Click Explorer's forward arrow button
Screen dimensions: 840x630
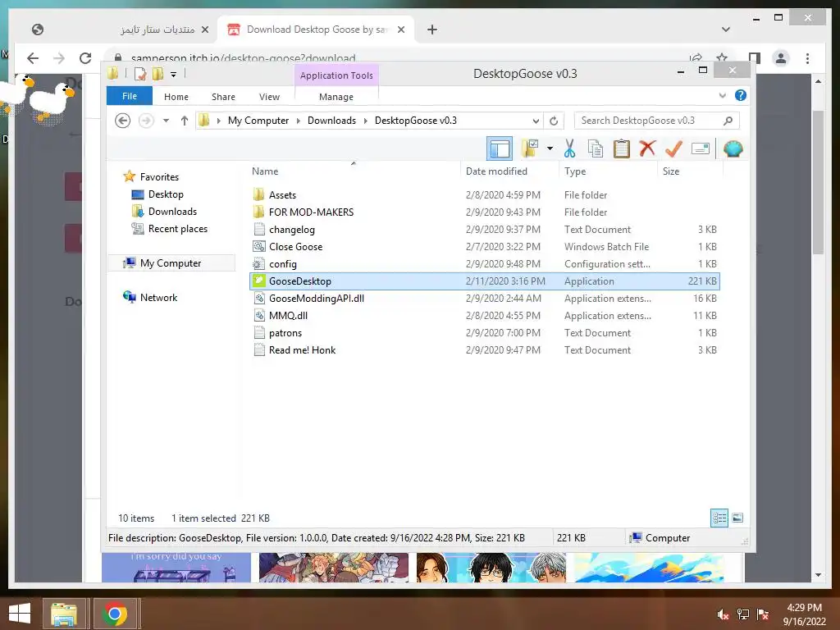point(146,121)
